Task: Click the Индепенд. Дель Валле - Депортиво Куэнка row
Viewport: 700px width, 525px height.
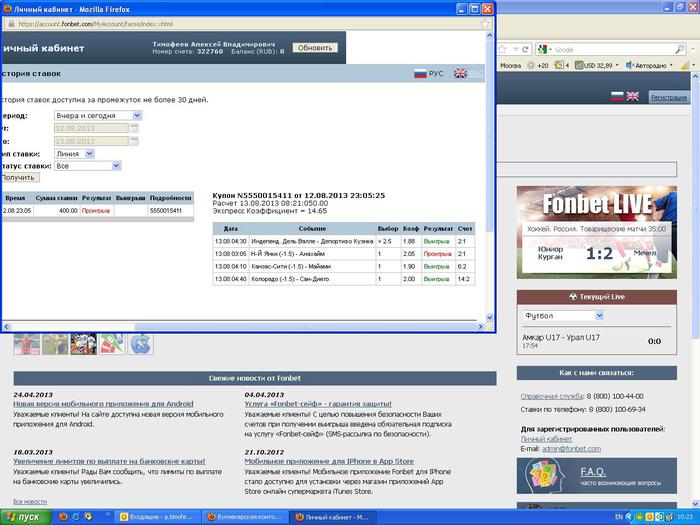Action: point(344,241)
